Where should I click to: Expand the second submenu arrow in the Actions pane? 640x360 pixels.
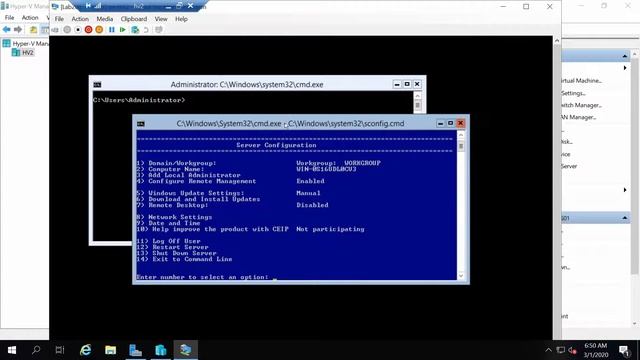(625, 190)
